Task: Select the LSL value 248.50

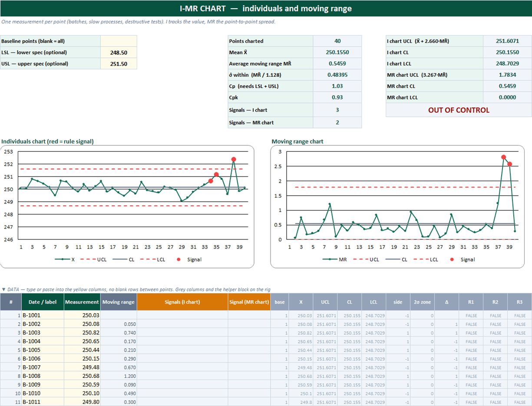Action: tap(119, 52)
